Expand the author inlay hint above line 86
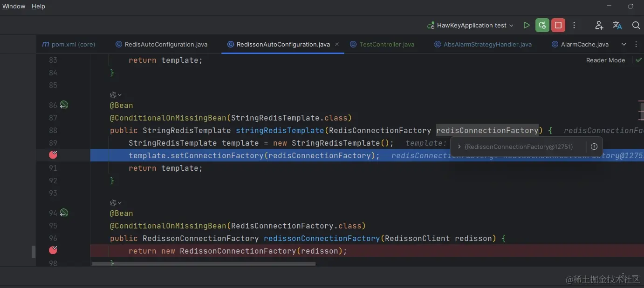 [x=116, y=94]
